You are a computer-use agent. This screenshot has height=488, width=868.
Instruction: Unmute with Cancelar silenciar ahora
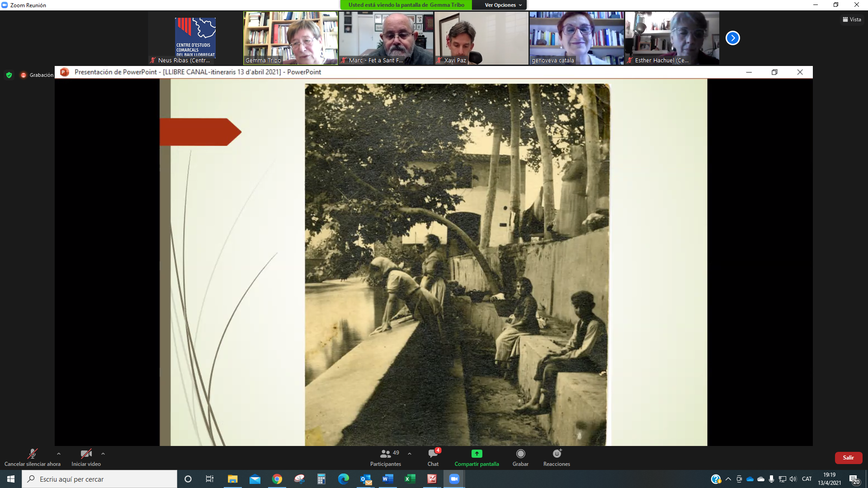(x=32, y=454)
